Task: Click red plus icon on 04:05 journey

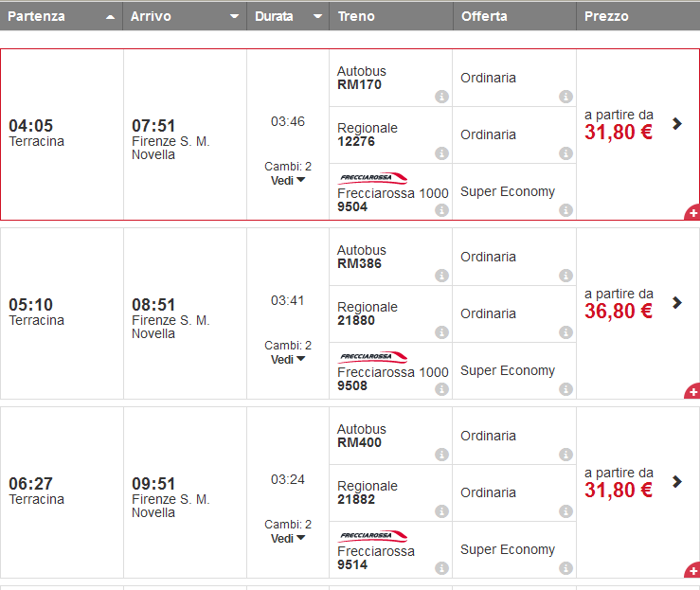Action: [x=692, y=213]
